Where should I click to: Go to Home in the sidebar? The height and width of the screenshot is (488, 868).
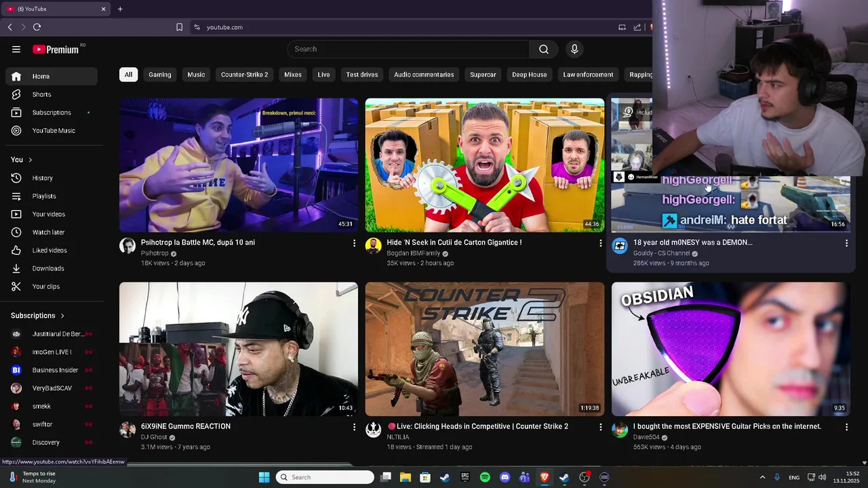click(x=52, y=77)
